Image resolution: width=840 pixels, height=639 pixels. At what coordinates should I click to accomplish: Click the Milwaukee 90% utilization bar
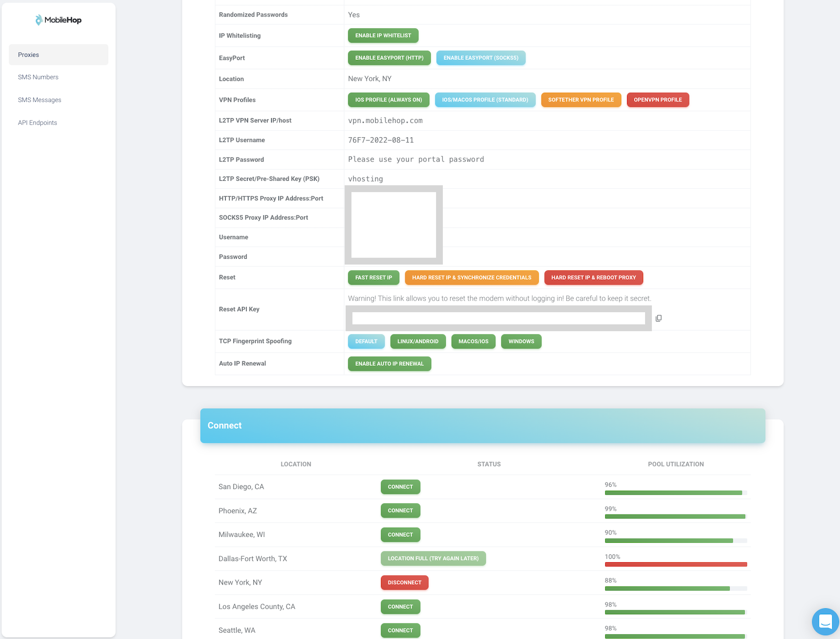(676, 541)
